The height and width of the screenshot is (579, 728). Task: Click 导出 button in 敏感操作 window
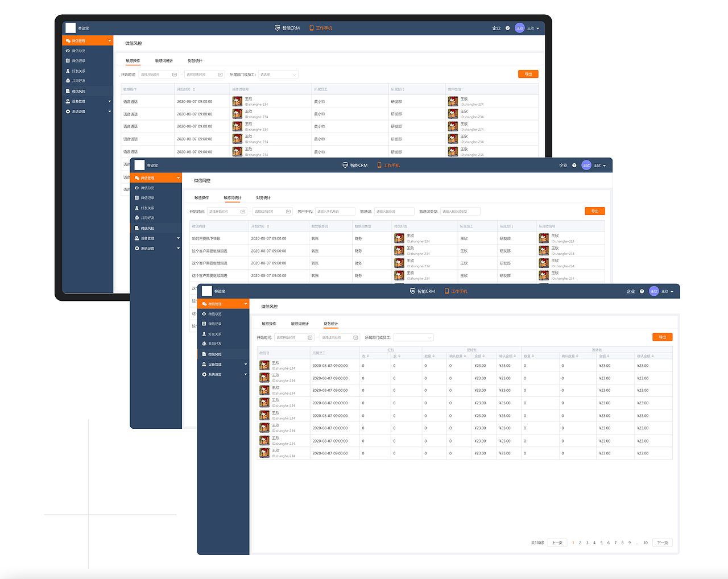[x=528, y=74]
